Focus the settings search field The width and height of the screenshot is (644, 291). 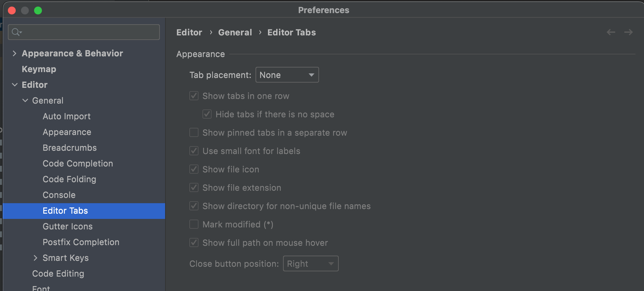click(88, 32)
